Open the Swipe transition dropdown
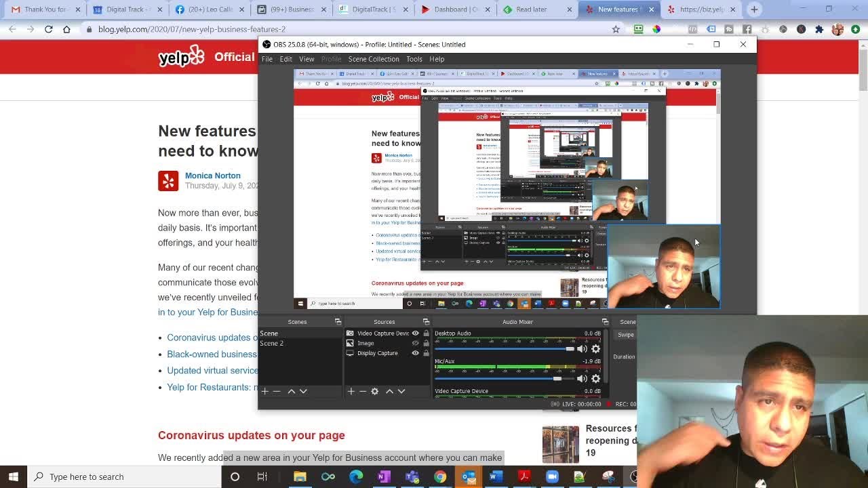This screenshot has width=868, height=488. pyautogui.click(x=625, y=335)
